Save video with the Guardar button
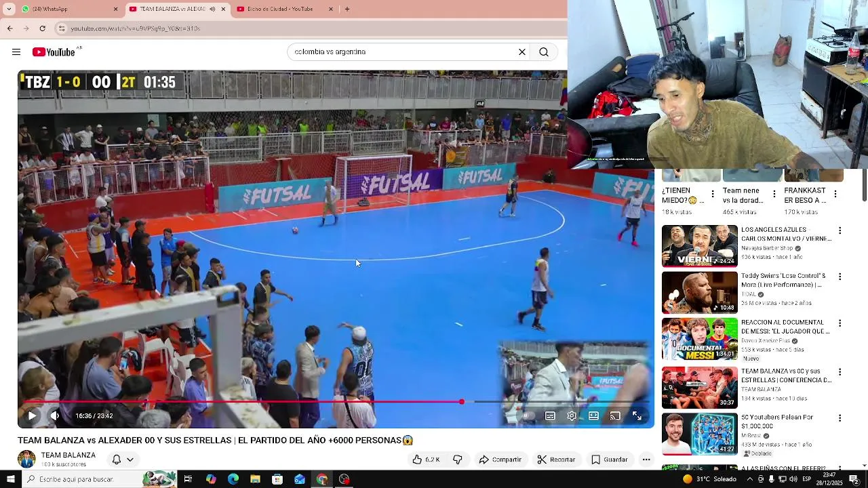Image resolution: width=868 pixels, height=488 pixels. coord(609,460)
